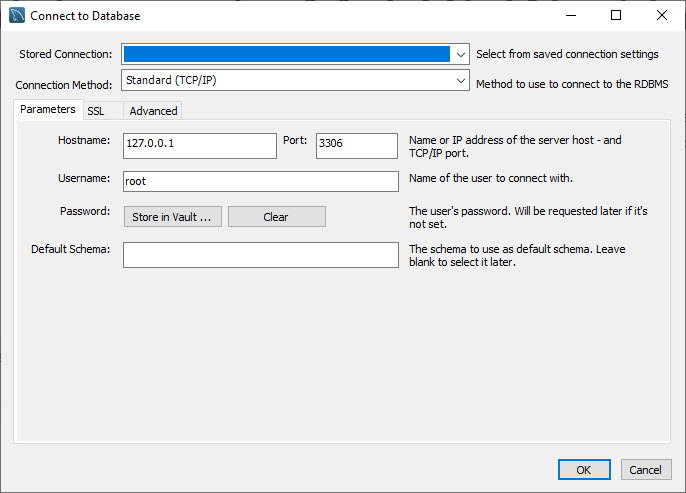Viewport: 686px width, 493px height.
Task: Click the 'Connect to Database' window title
Action: click(85, 16)
